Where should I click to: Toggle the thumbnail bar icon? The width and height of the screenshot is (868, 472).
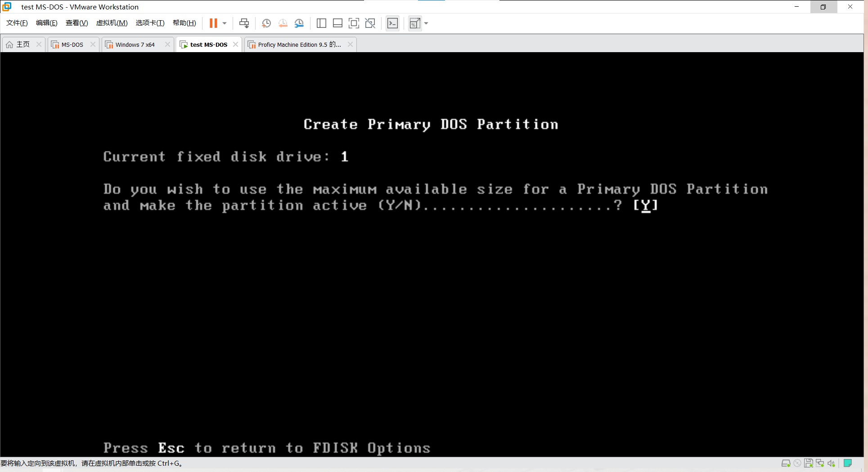click(x=337, y=23)
